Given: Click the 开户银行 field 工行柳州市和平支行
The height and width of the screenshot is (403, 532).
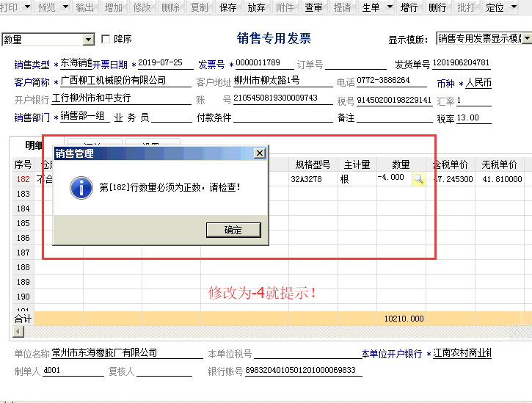Looking at the screenshot, I should tap(122, 98).
